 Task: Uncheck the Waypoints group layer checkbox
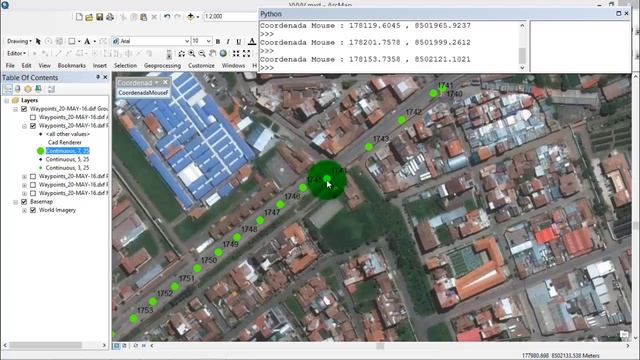(x=24, y=109)
